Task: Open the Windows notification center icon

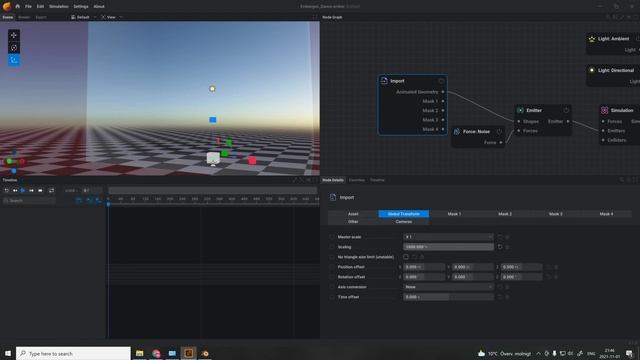Action: [629, 353]
